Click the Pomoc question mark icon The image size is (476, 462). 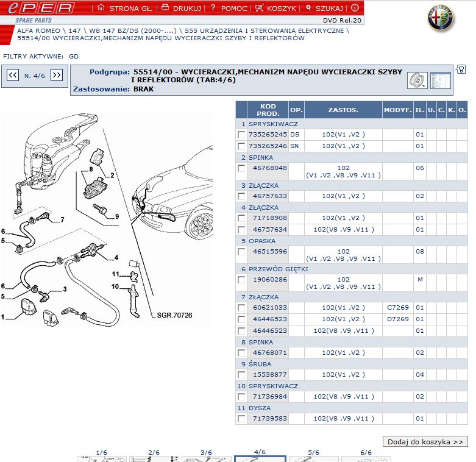[213, 7]
